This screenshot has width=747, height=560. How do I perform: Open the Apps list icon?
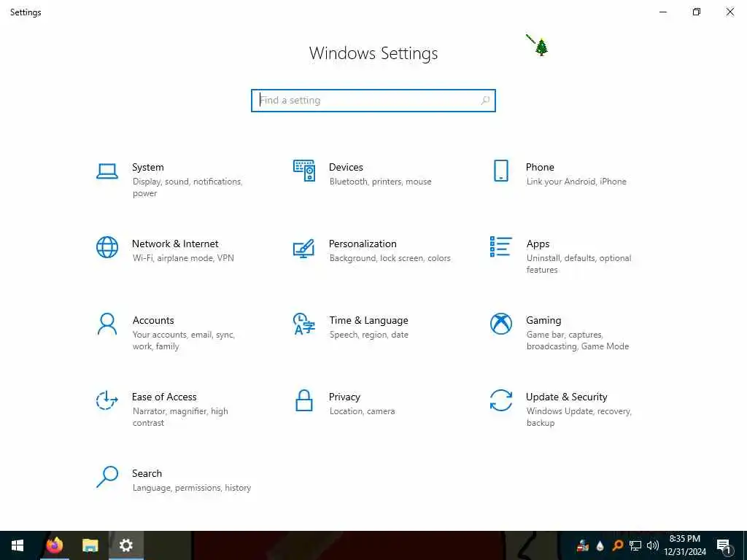click(x=500, y=246)
